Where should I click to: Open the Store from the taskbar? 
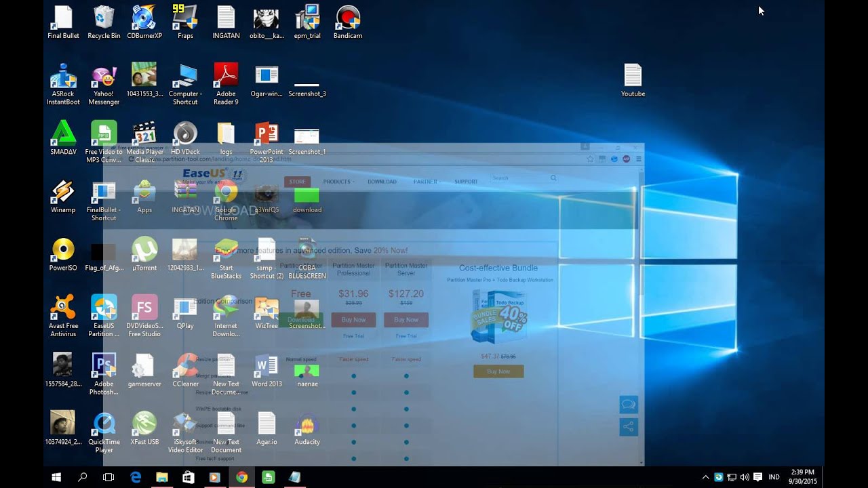[x=189, y=477]
